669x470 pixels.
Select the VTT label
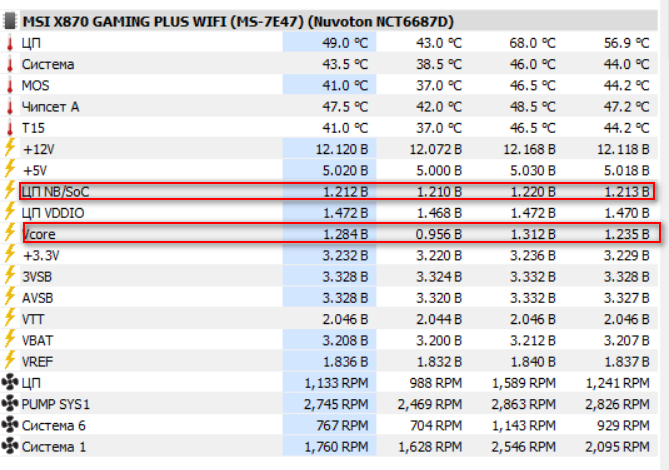pos(33,319)
